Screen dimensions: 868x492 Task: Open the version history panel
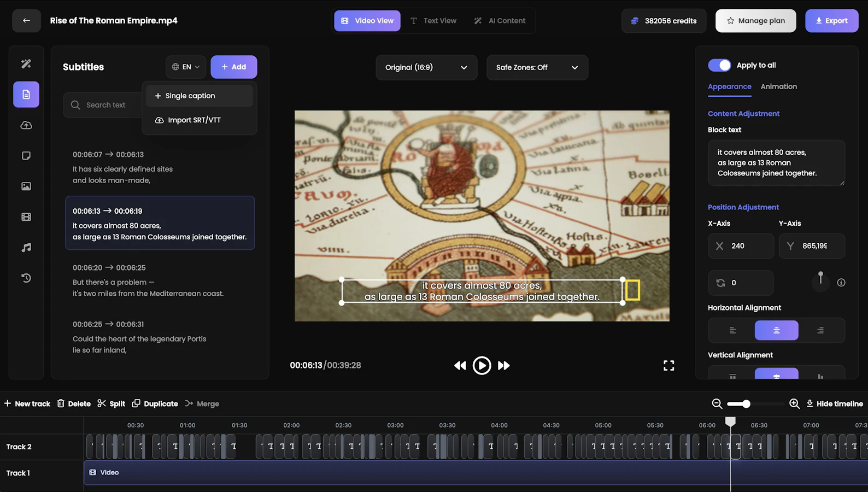click(26, 278)
